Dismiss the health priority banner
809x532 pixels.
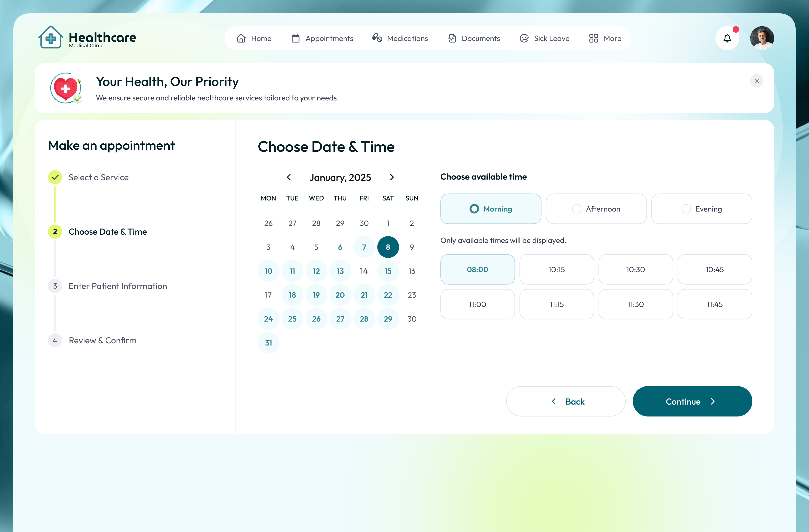click(x=756, y=81)
